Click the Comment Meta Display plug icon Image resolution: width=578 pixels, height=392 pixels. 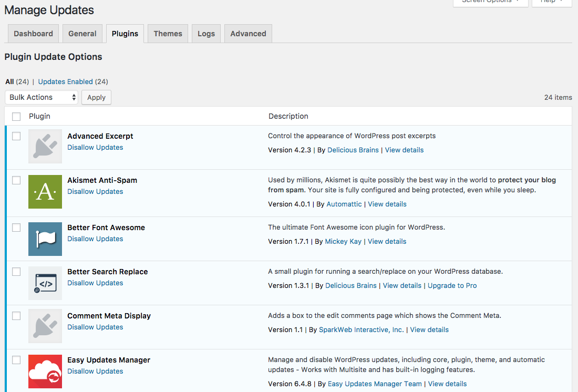(45, 326)
